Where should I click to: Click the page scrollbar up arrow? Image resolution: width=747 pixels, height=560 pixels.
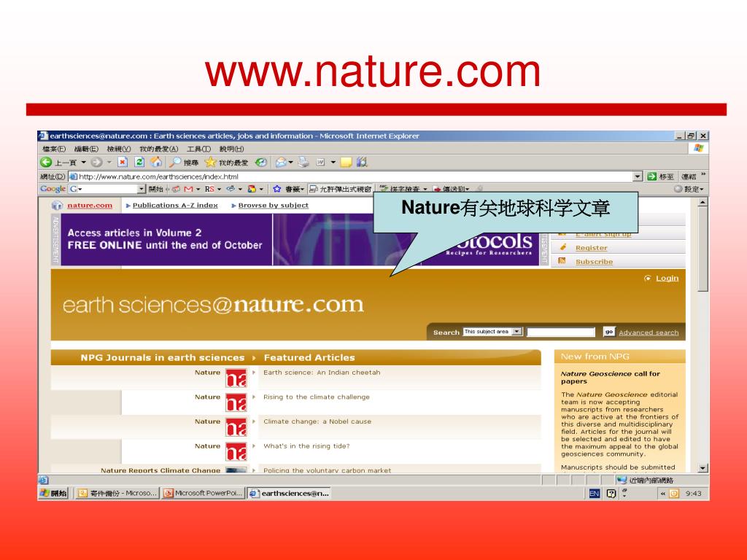[703, 203]
